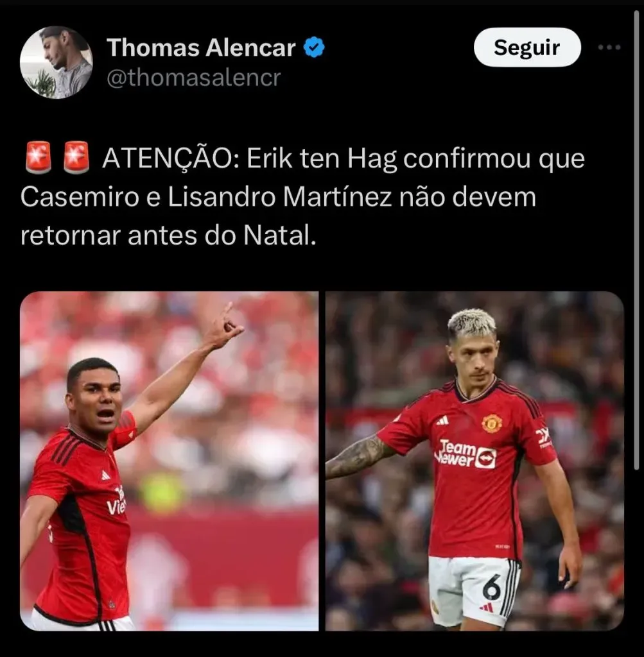The width and height of the screenshot is (644, 657).
Task: Open the @thomasalencr handle link
Action: click(194, 78)
